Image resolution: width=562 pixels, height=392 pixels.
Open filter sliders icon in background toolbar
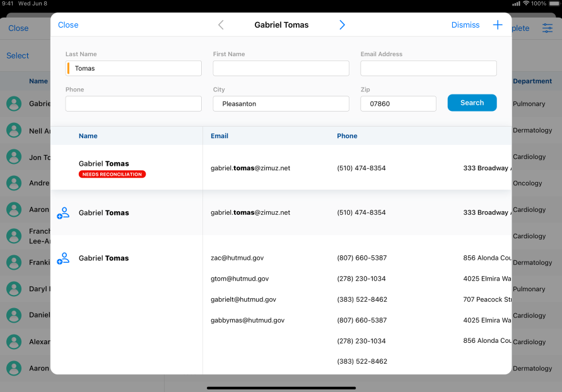547,28
